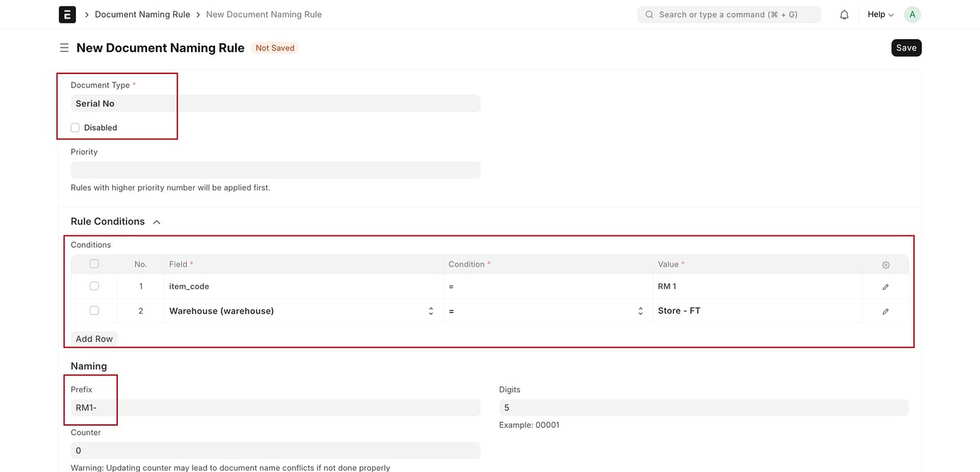Collapse the Rule Conditions section

(156, 221)
